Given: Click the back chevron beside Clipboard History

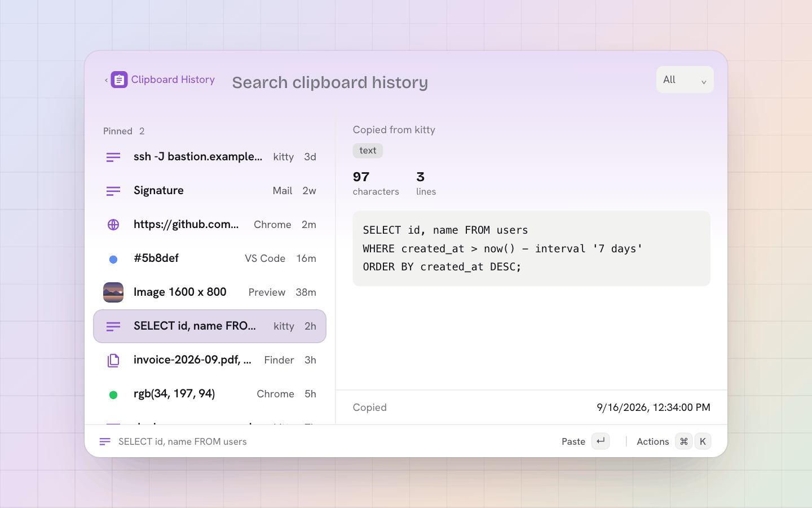Looking at the screenshot, I should tap(106, 80).
